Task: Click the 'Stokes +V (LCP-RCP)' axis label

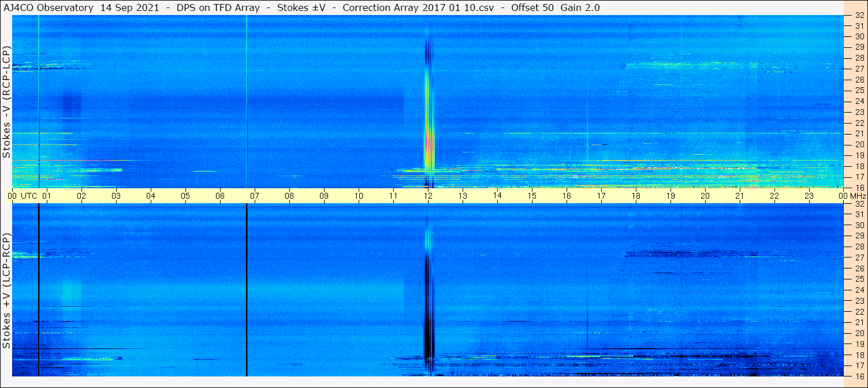Action: (6, 292)
